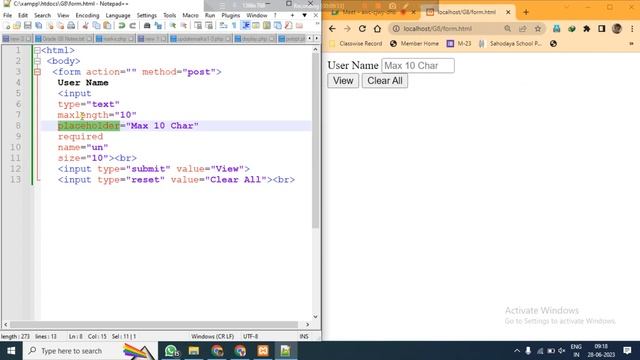Click the Windows Start button
This screenshot has width=640, height=360.
(11, 351)
